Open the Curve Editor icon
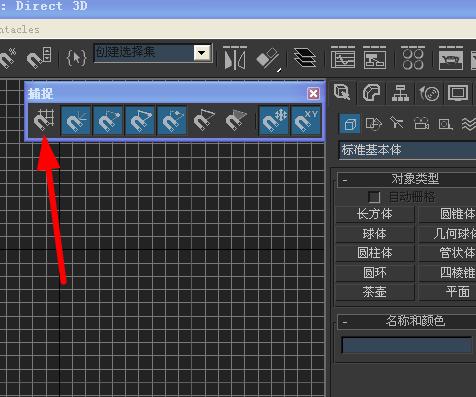476x397 pixels. pos(343,58)
